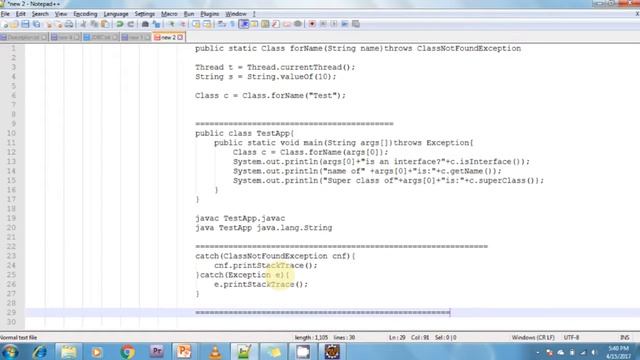Click the Save All toolbar icon

pyautogui.click(x=36, y=24)
